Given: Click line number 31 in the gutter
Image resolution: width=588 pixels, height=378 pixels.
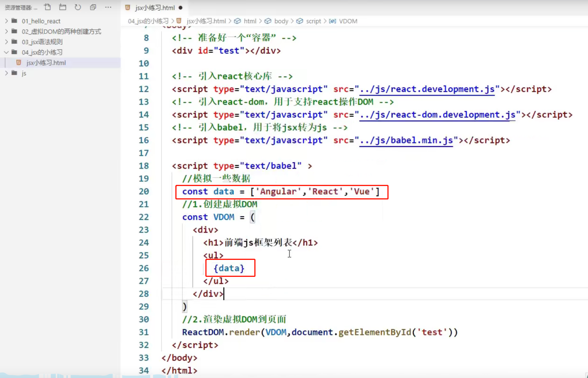Looking at the screenshot, I should click(144, 332).
